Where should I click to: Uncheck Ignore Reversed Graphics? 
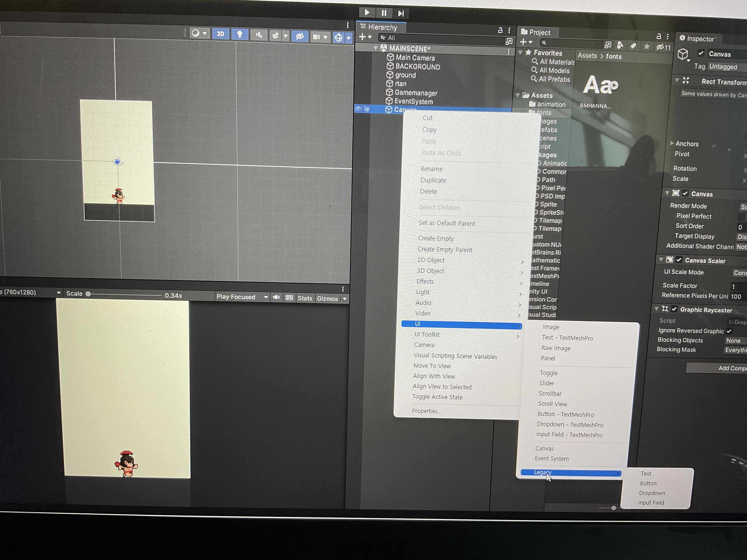(729, 331)
